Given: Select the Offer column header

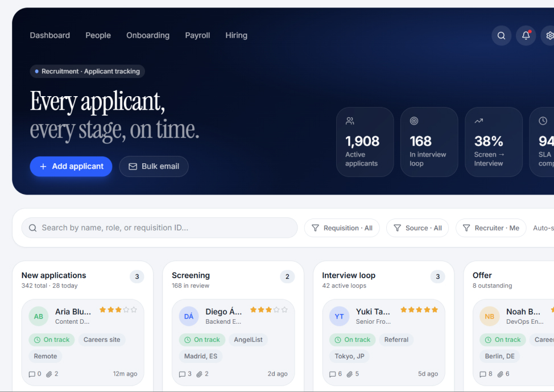Looking at the screenshot, I should 482,275.
